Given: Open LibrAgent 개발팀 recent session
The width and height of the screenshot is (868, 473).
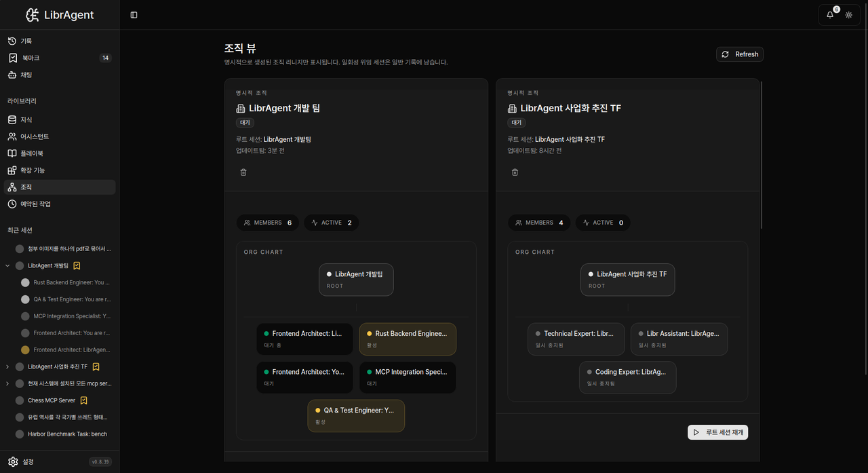Looking at the screenshot, I should click(48, 266).
